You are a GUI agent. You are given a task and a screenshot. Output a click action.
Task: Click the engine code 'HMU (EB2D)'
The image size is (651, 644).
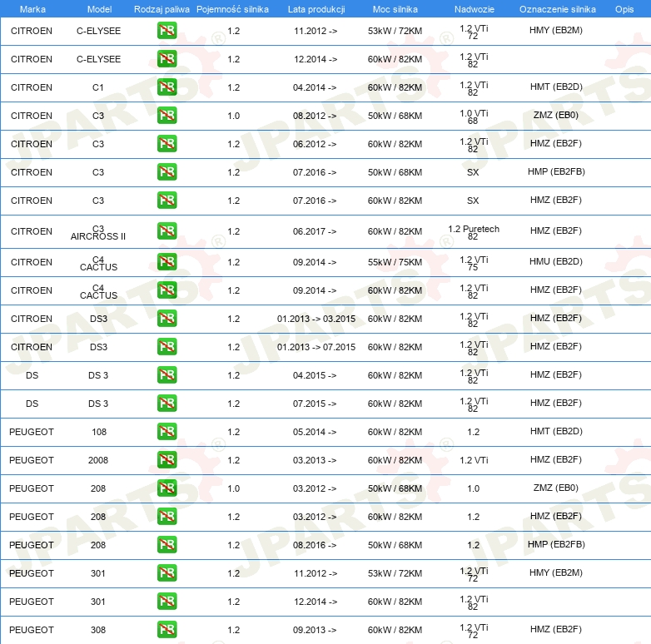556,261
